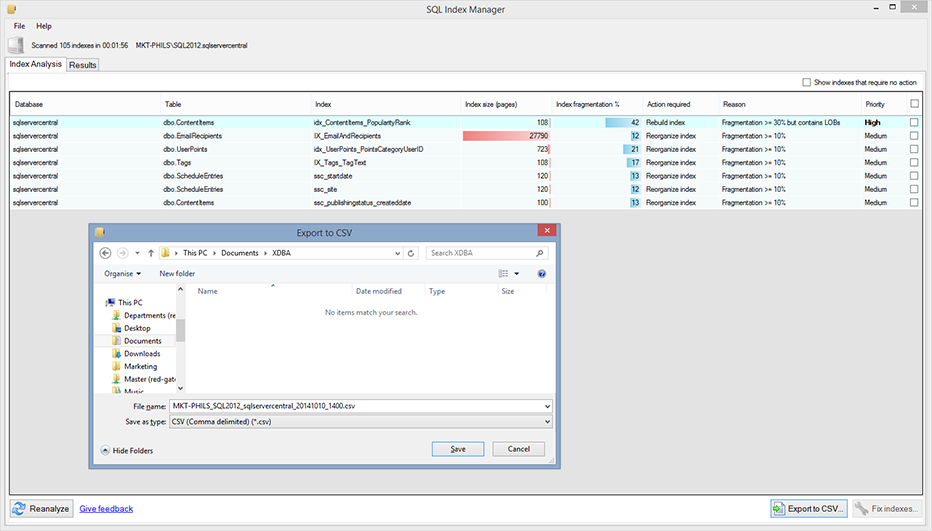Check the idx_ContentItems_PopularityRank row checkbox

(914, 122)
